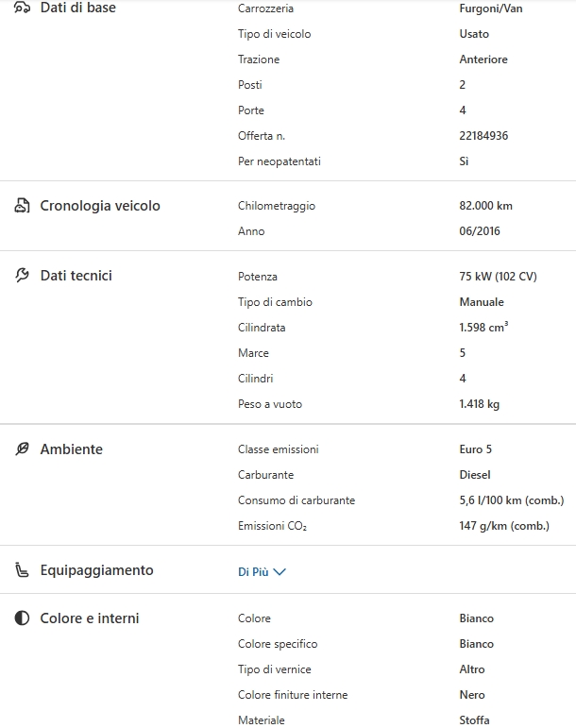Click the seat icon for Equipaggiamento

[x=22, y=570]
